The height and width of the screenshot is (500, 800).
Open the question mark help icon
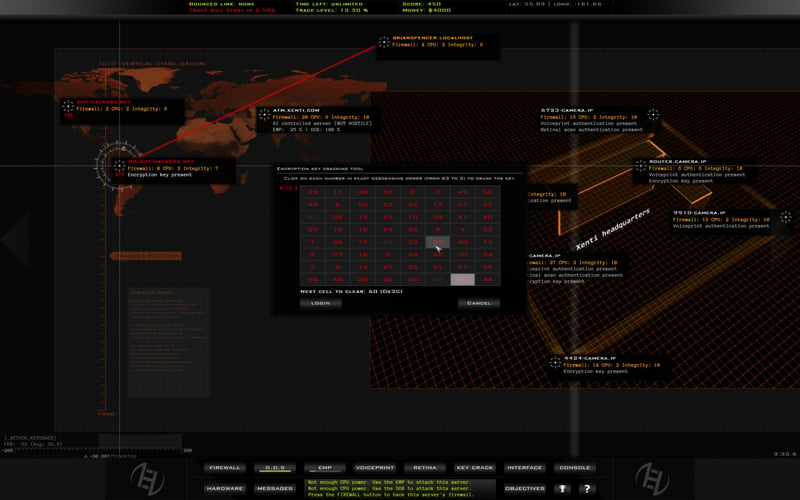tap(587, 488)
